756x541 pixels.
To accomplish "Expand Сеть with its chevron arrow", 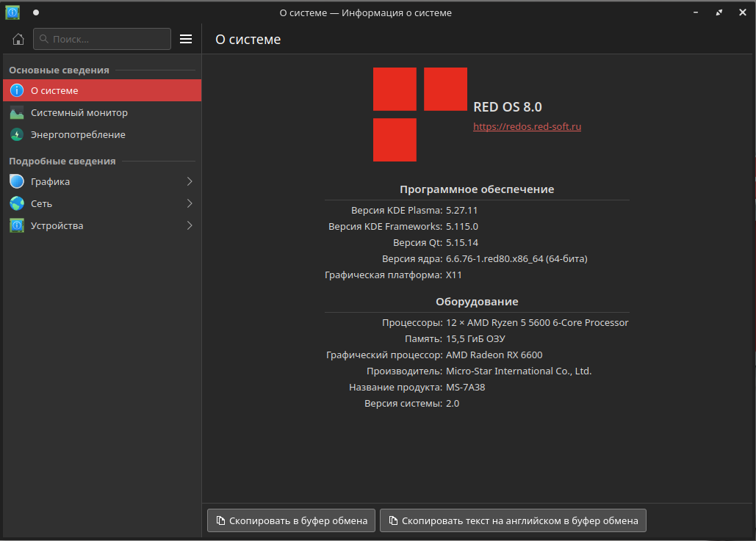I will (x=190, y=204).
